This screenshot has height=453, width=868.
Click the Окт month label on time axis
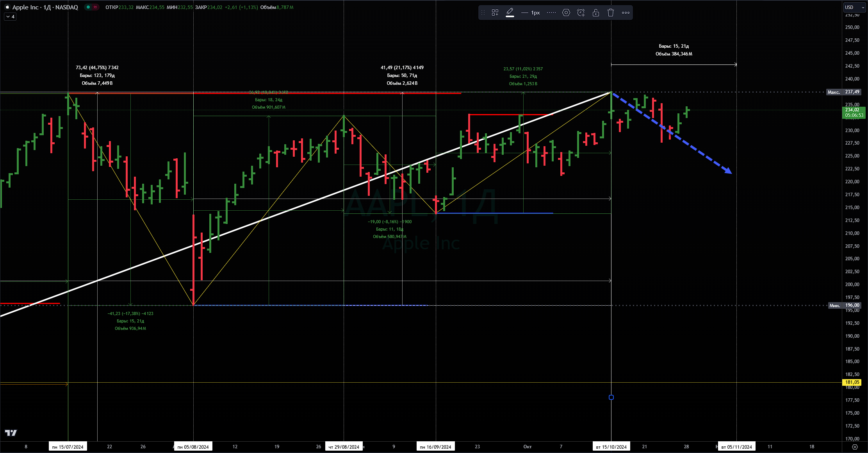pyautogui.click(x=528, y=447)
